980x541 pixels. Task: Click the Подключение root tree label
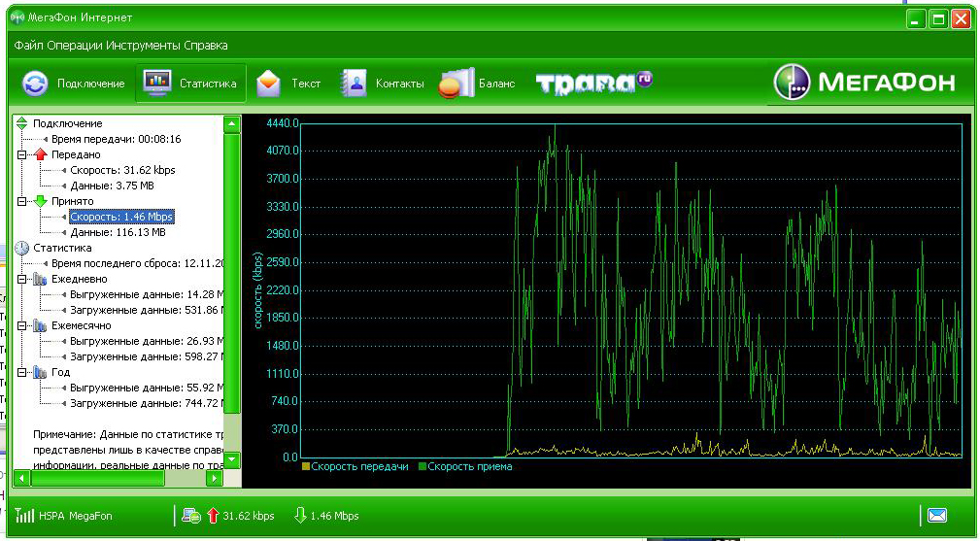pos(67,123)
